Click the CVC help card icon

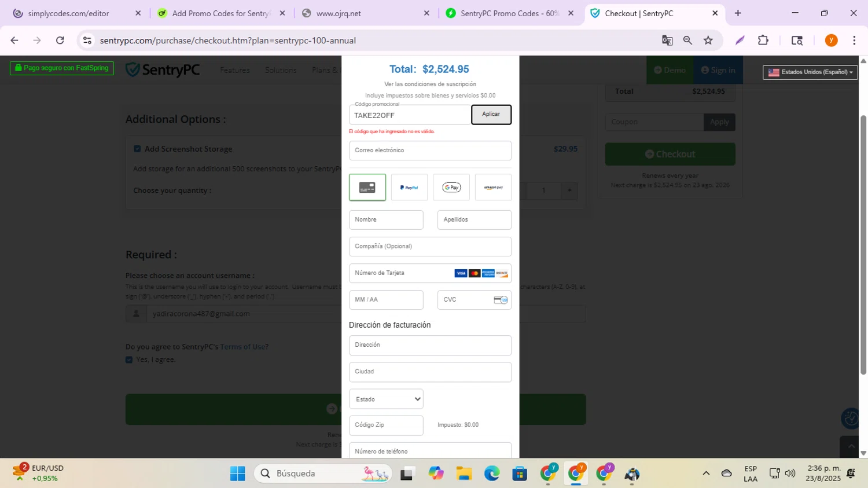tap(501, 300)
